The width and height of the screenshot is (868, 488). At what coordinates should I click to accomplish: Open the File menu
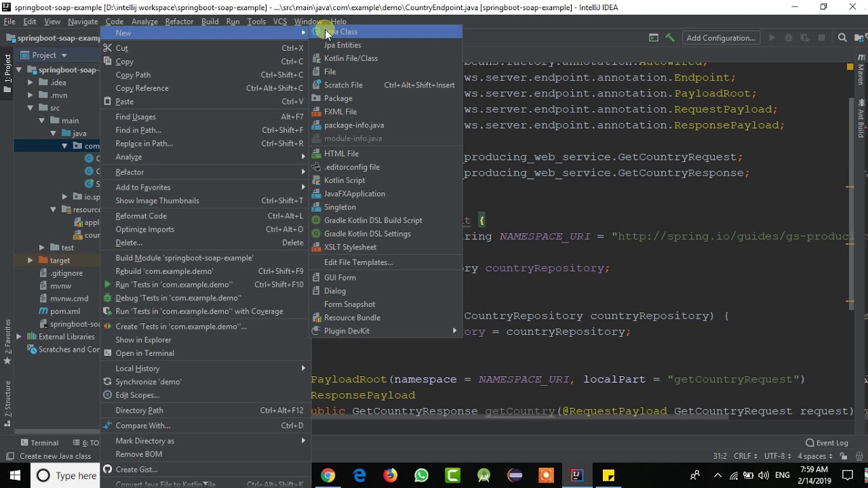(9, 22)
